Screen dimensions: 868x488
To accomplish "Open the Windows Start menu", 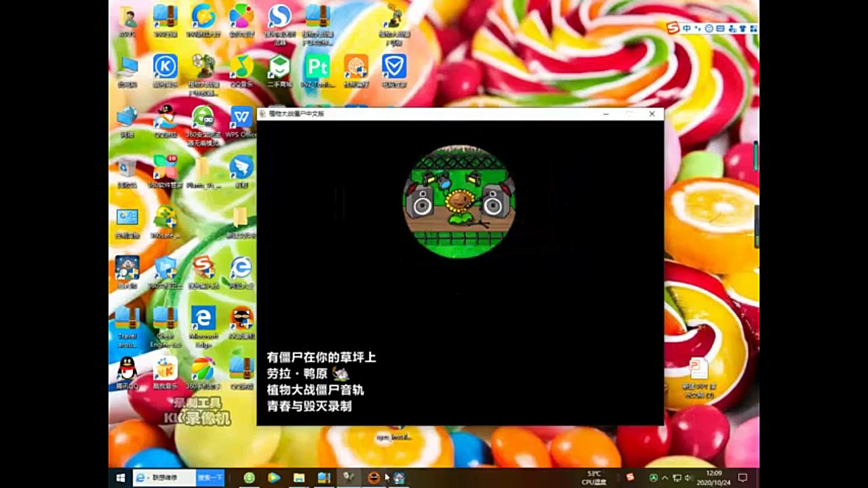I will pos(121,478).
